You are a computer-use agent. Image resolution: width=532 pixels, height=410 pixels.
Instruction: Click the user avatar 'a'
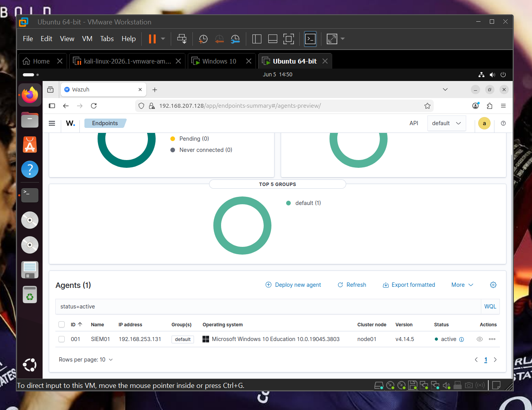[484, 123]
